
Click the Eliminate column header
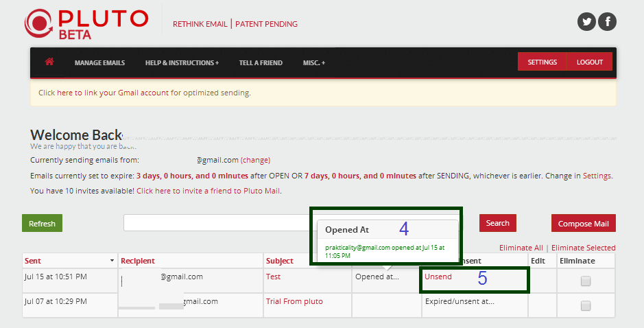(x=577, y=261)
